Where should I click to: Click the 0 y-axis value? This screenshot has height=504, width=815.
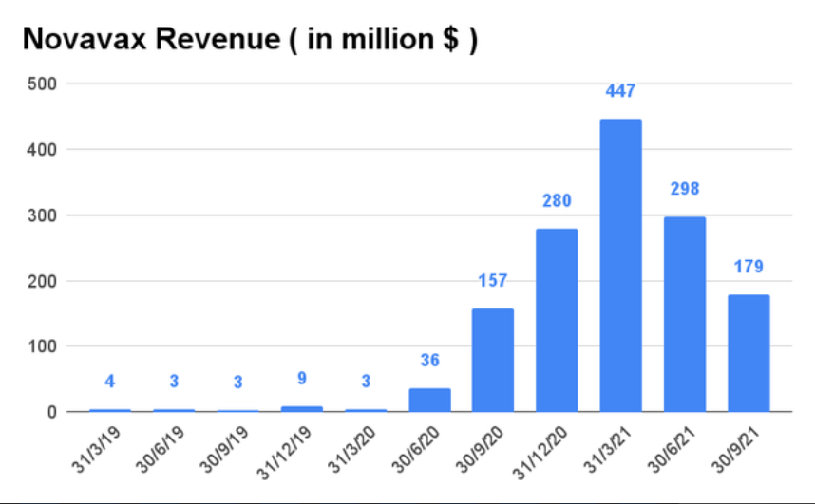click(52, 412)
